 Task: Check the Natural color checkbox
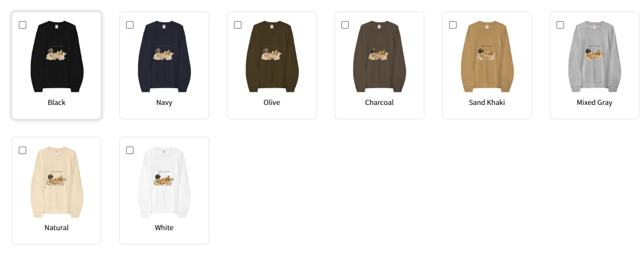click(x=22, y=150)
